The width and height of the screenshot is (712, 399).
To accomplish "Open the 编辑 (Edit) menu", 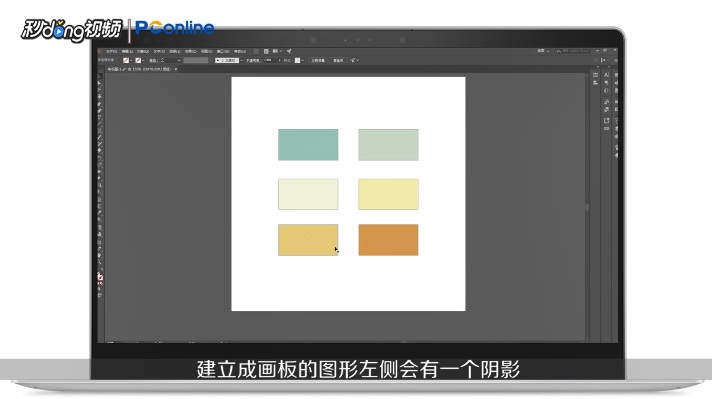I will [x=127, y=51].
